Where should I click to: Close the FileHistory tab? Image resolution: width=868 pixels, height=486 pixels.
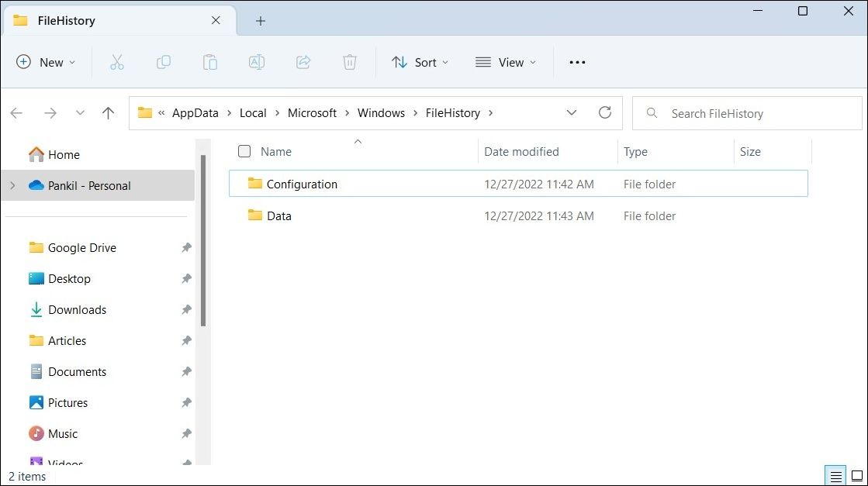[x=216, y=20]
